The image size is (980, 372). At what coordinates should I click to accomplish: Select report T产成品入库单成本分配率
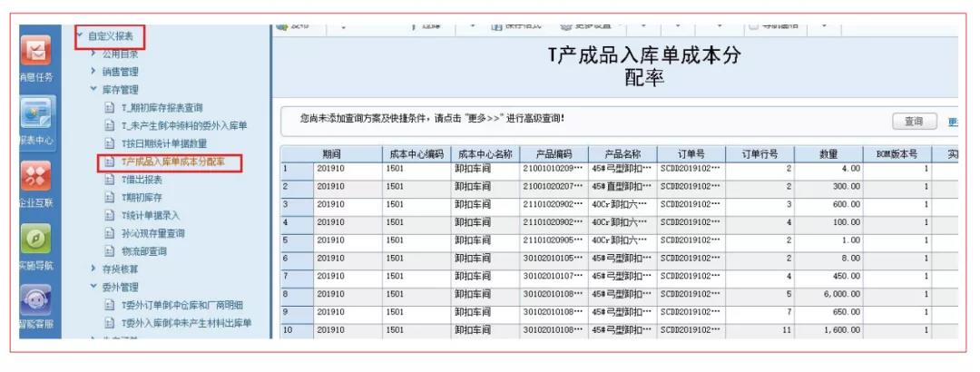point(173,162)
